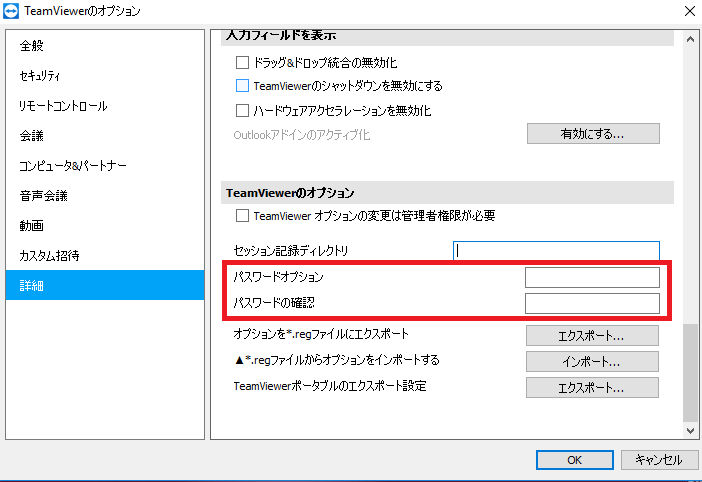Screen dimensions: 702x482
Task: Open the セキュリティ settings category
Action: (x=39, y=76)
